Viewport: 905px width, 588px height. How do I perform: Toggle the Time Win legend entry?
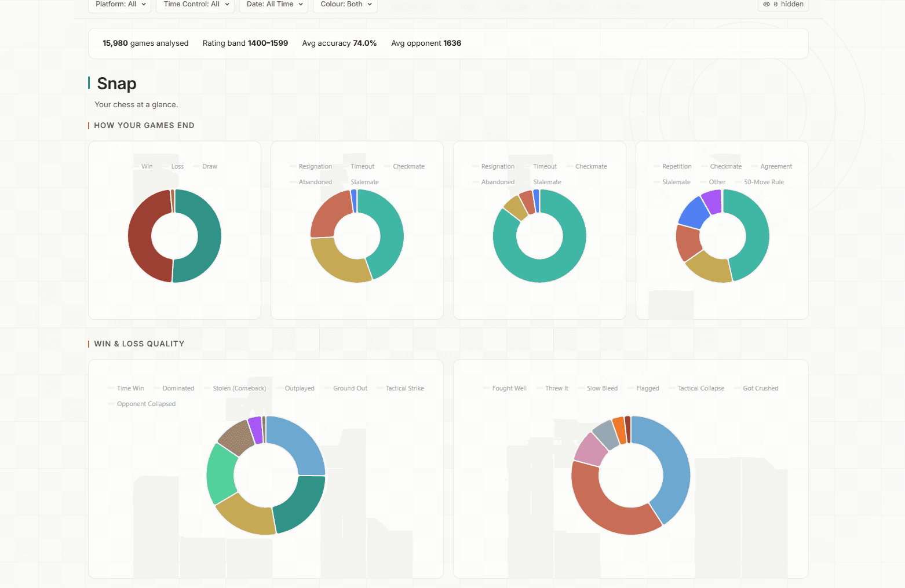[x=126, y=388]
